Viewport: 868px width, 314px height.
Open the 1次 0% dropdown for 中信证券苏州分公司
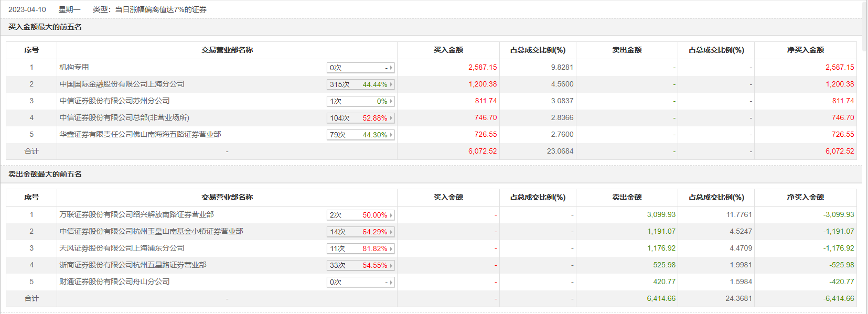[391, 101]
